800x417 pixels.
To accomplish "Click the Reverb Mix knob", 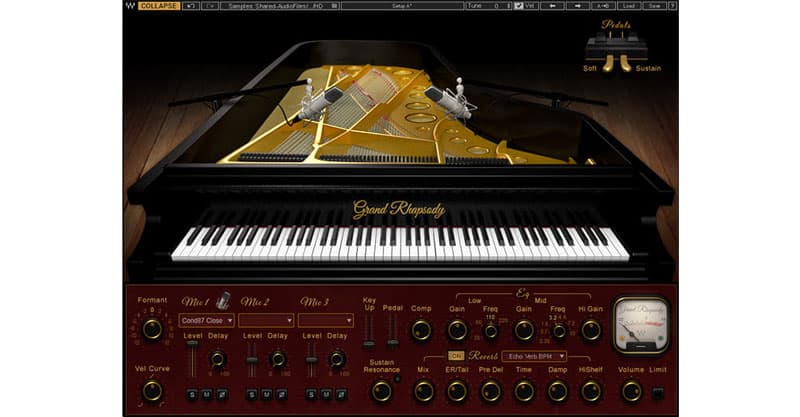I will pos(423,391).
